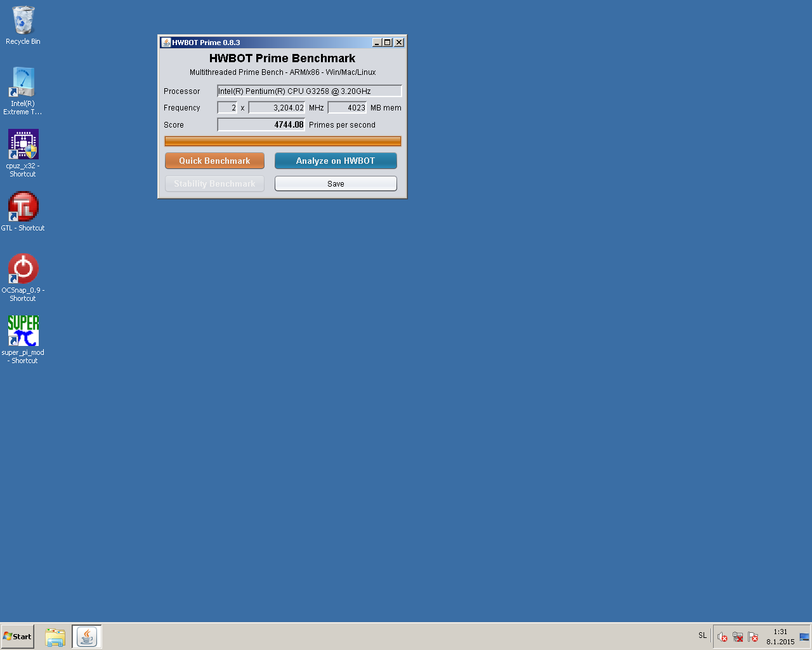Click the 'MHz' label
Screen dimensions: 812x650
[x=317, y=108]
